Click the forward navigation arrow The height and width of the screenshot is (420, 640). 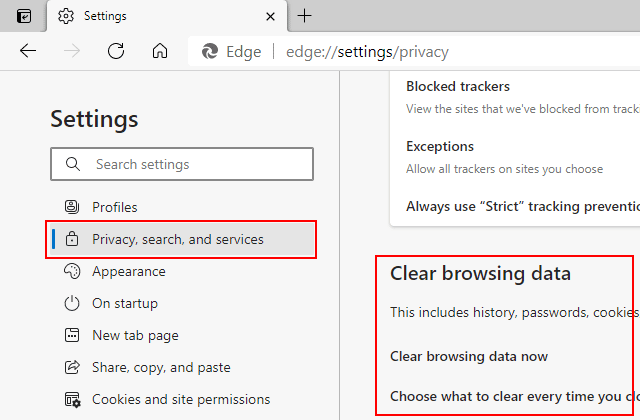[x=72, y=51]
